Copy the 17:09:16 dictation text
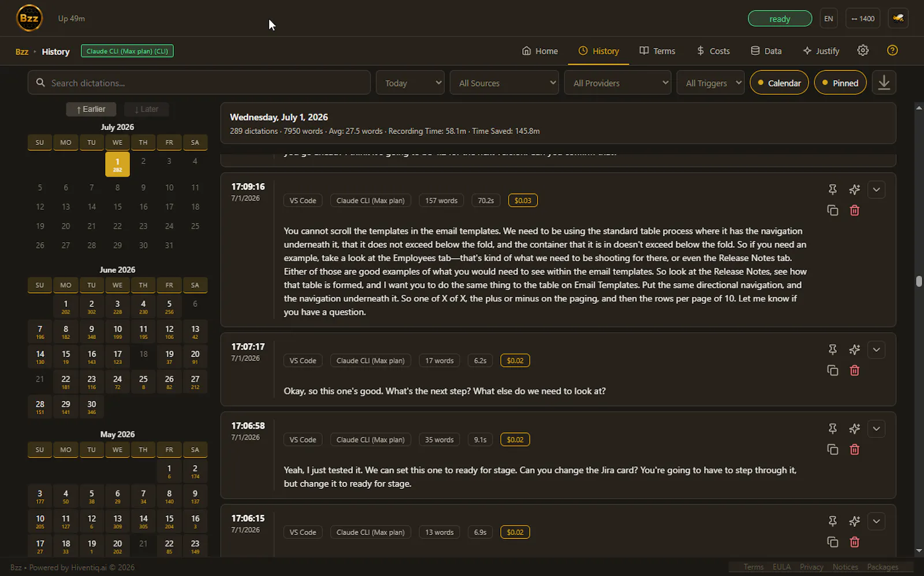 click(x=832, y=211)
